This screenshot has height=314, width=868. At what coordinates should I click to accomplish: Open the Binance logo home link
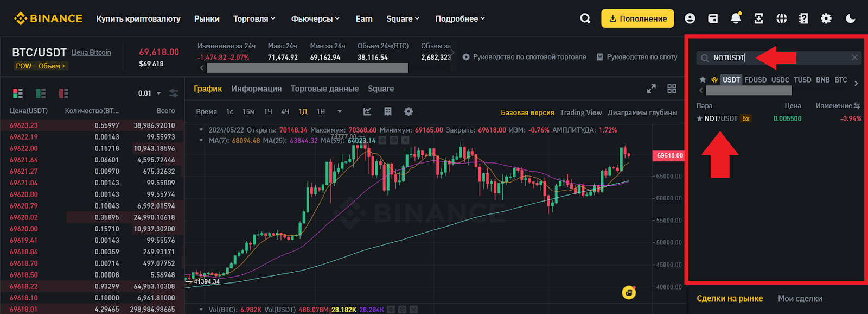coord(48,18)
